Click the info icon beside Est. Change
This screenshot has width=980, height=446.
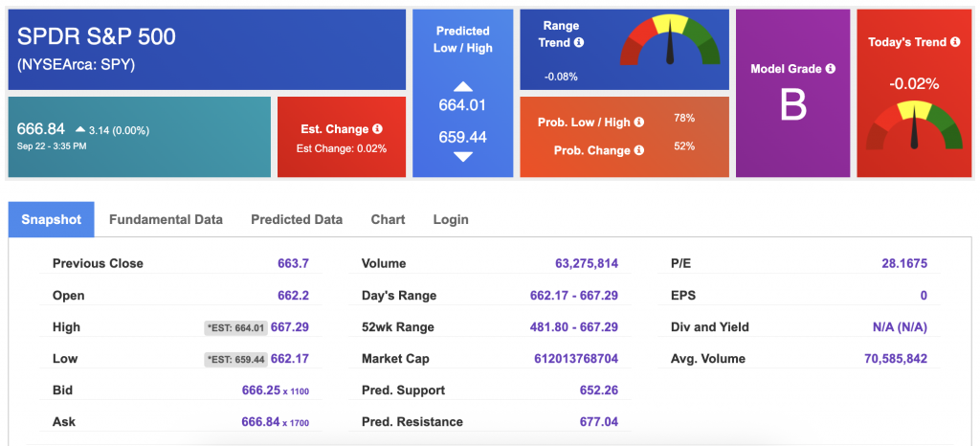[x=378, y=129]
